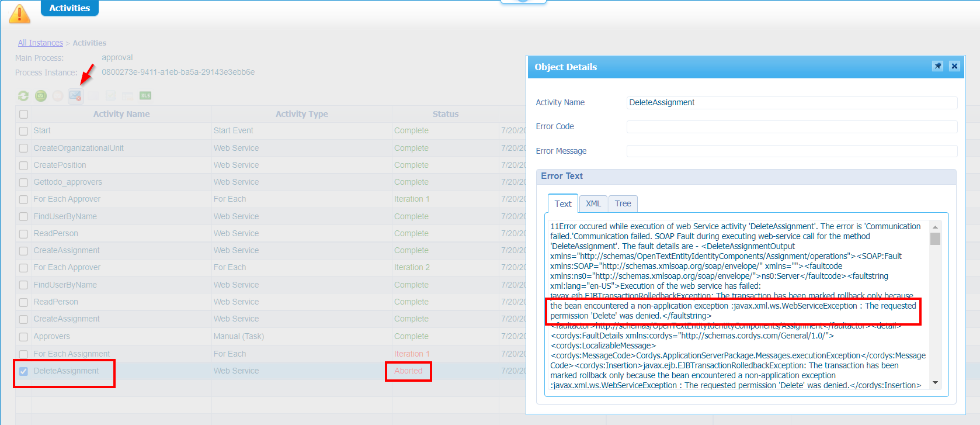Click the envelope with red X error icon
This screenshot has height=425, width=980.
coord(75,96)
